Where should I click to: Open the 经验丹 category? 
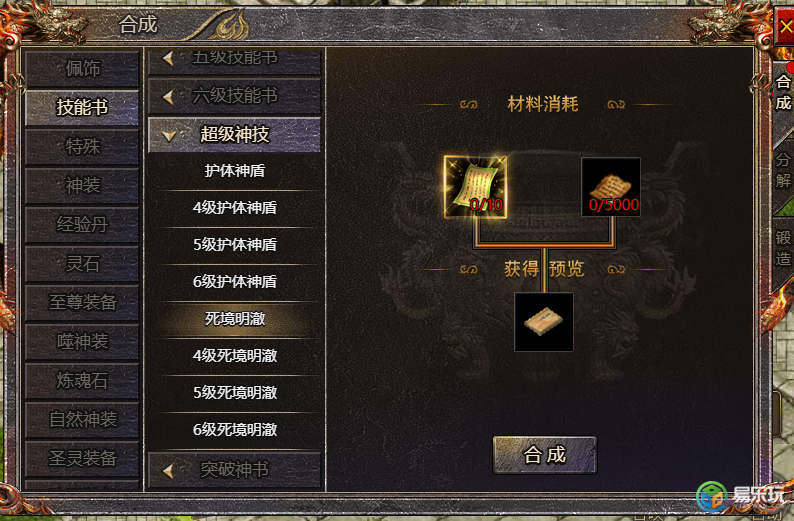tap(82, 224)
